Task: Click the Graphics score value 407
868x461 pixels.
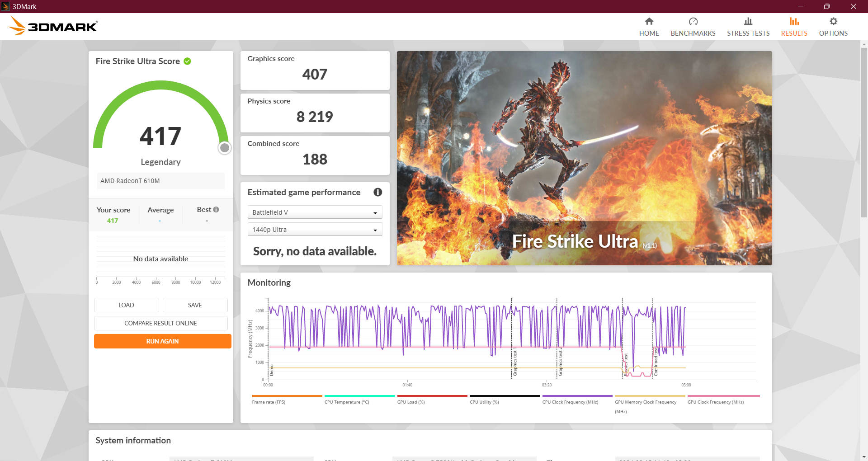Action: pyautogui.click(x=315, y=74)
